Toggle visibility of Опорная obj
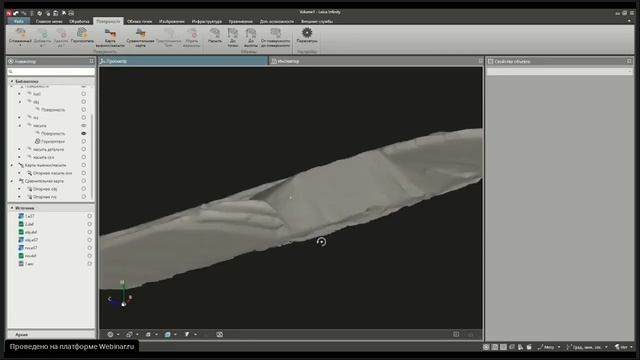 [84, 189]
